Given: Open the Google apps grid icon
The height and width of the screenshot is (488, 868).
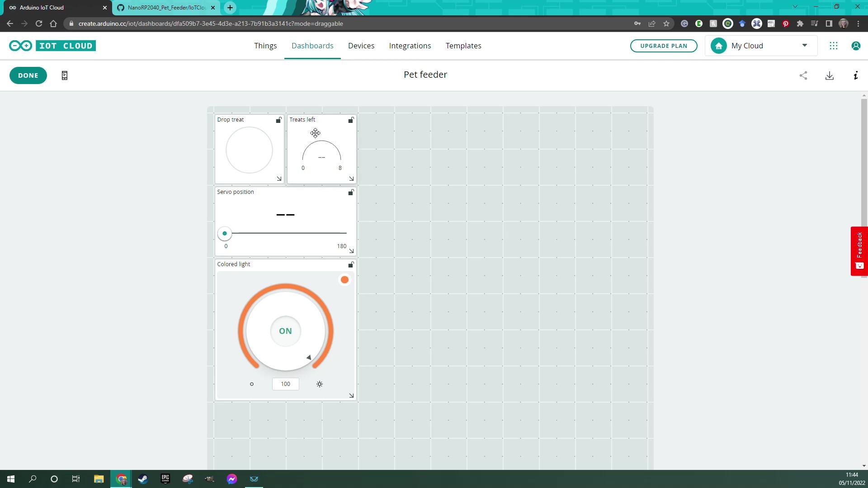Looking at the screenshot, I should (834, 45).
